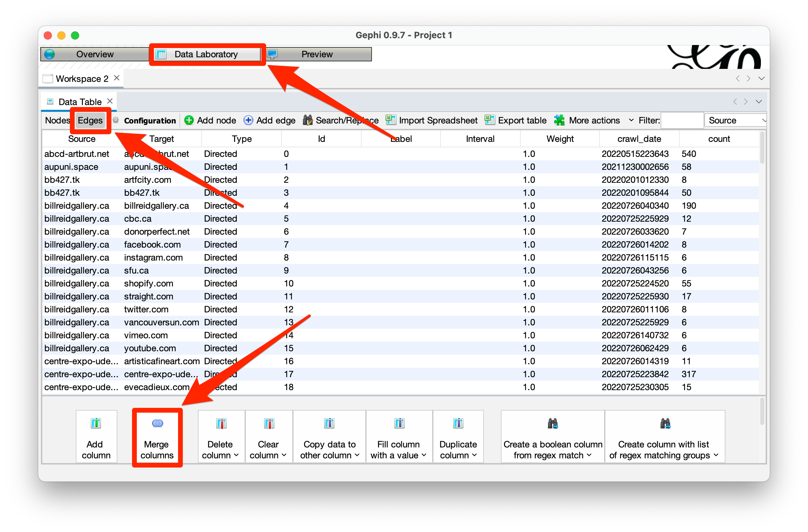Image resolution: width=808 pixels, height=532 pixels.
Task: Show the Edges table
Action: (90, 120)
